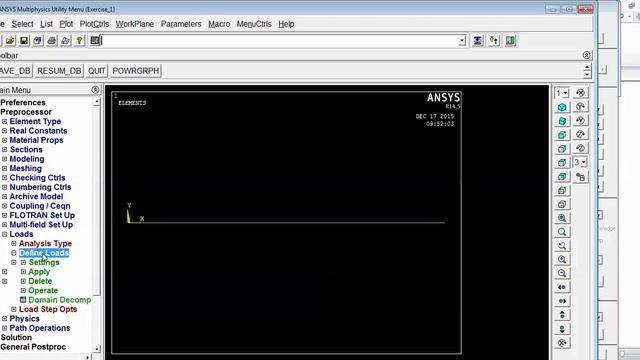The height and width of the screenshot is (360, 640).
Task: Pan the model down with the down arrow icon
Action: coord(562,329)
